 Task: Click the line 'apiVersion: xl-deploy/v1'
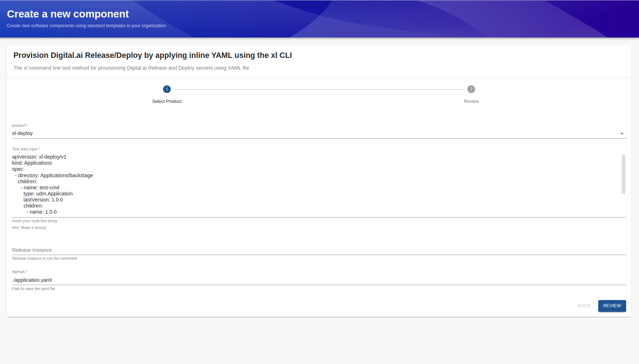(x=39, y=157)
